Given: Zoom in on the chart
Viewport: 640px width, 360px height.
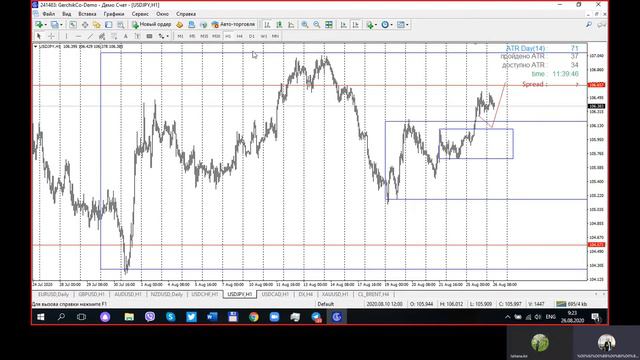Looking at the screenshot, I should tap(304, 25).
